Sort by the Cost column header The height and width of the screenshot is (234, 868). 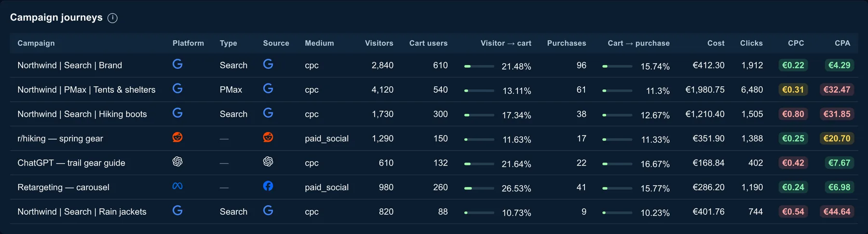pos(716,43)
